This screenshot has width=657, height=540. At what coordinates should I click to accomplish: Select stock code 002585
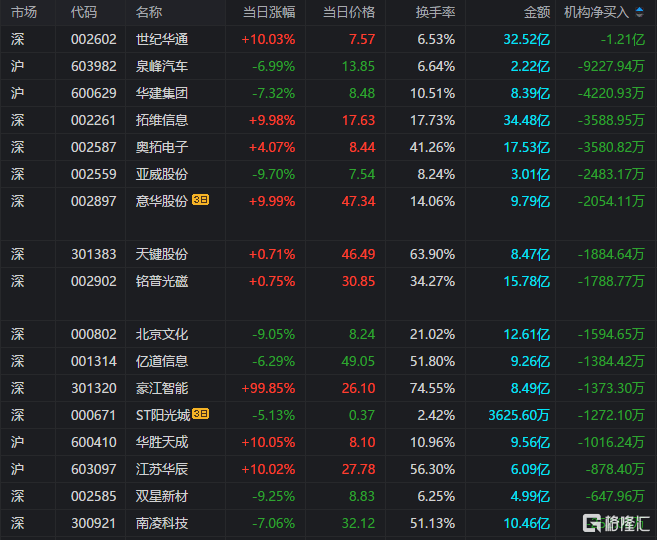(93, 496)
